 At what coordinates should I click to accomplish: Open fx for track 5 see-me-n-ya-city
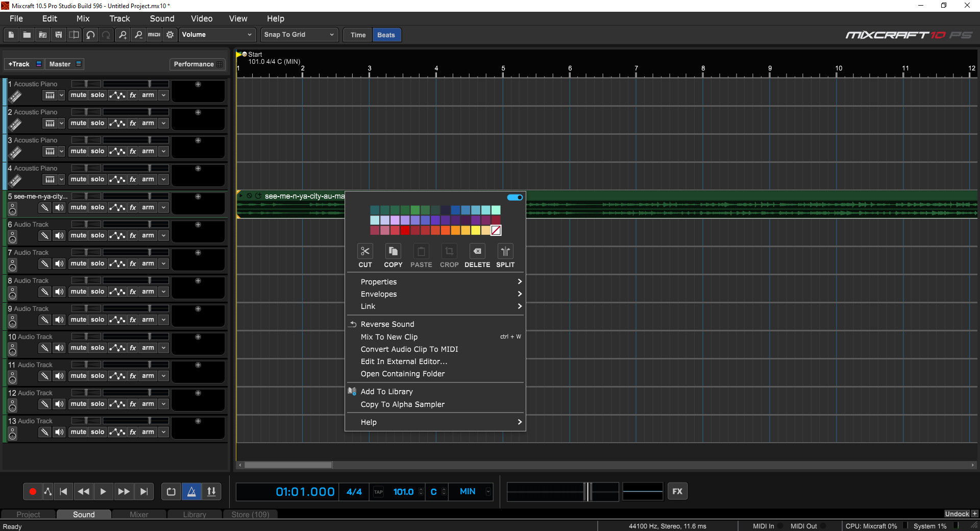pyautogui.click(x=133, y=207)
